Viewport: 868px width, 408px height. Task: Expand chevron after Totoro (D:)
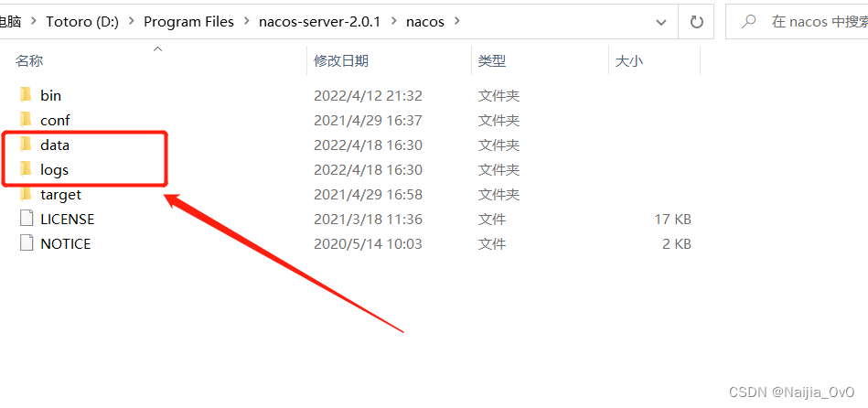coord(132,22)
